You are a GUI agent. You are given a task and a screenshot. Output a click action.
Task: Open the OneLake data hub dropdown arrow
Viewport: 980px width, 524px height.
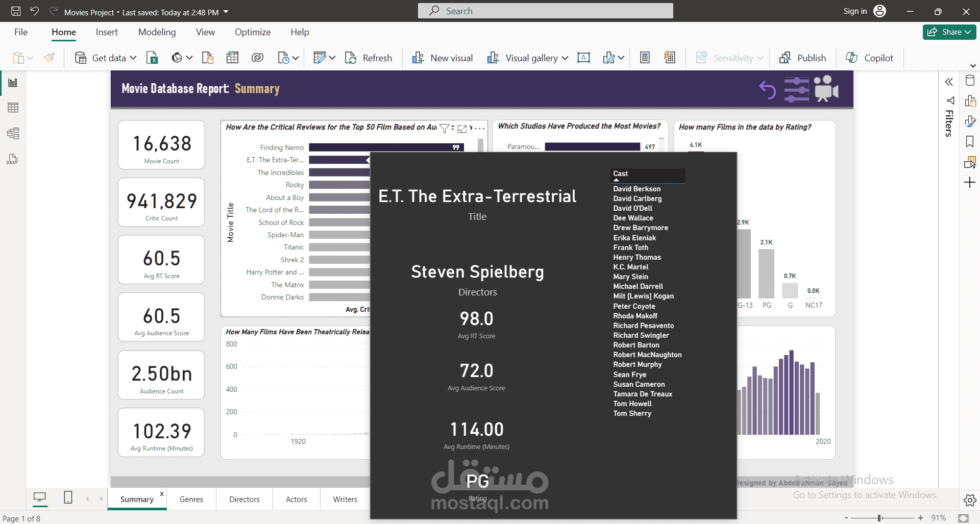pos(189,58)
